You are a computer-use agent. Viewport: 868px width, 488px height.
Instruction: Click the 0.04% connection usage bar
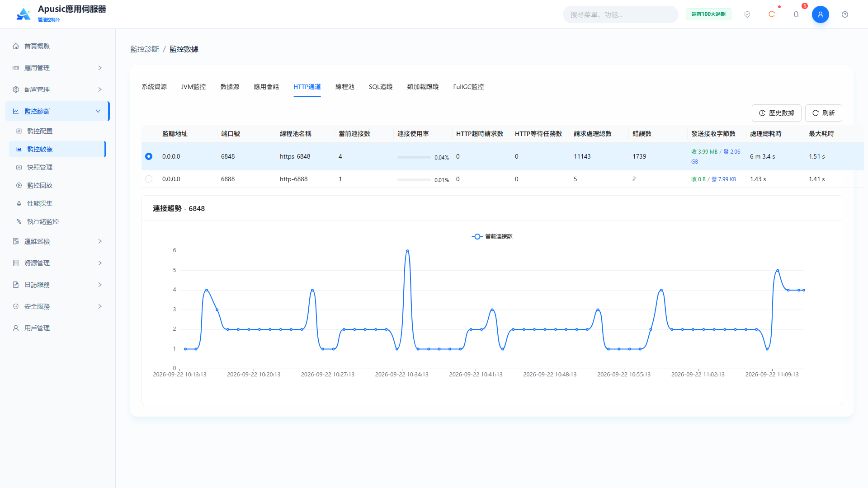(x=414, y=157)
